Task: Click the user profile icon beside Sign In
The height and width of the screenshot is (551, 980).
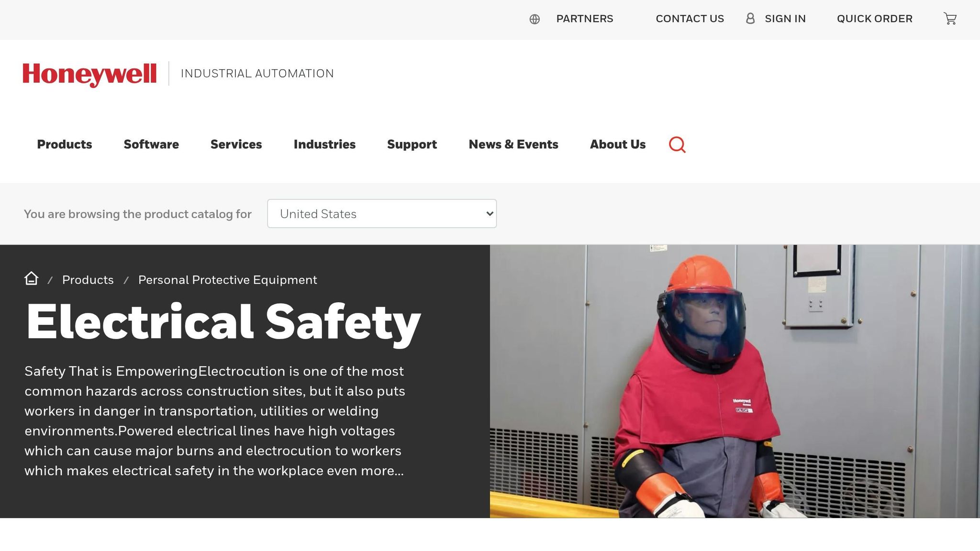Action: click(750, 19)
